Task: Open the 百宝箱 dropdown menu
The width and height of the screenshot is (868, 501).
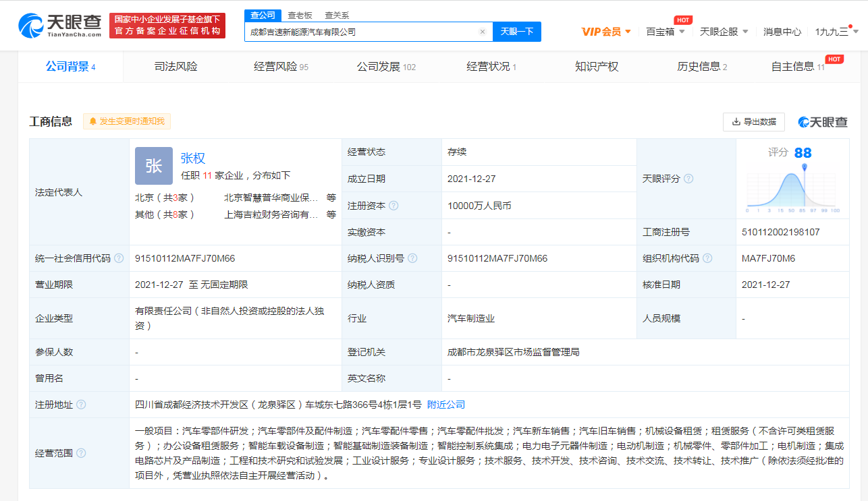Action: (665, 32)
